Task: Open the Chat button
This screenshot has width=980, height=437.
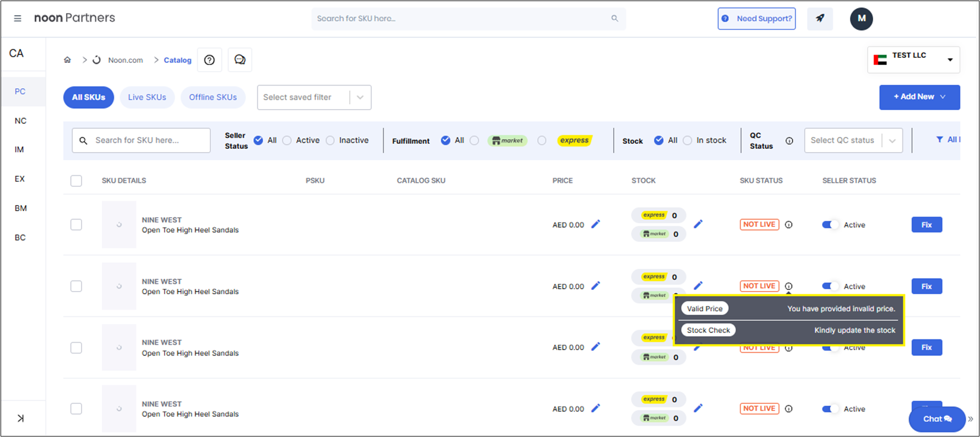Action: [937, 419]
